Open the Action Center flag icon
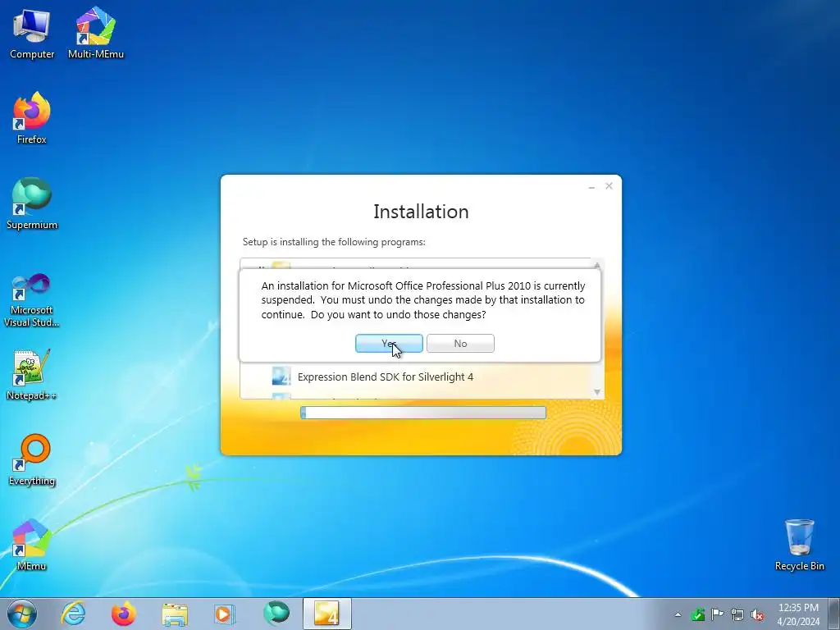 point(717,614)
